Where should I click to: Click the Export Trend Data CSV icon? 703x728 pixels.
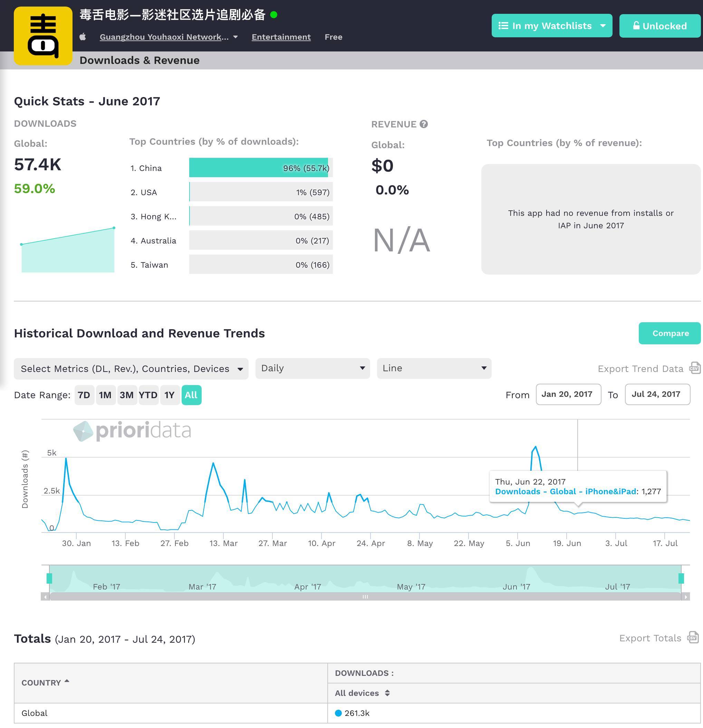pos(694,368)
